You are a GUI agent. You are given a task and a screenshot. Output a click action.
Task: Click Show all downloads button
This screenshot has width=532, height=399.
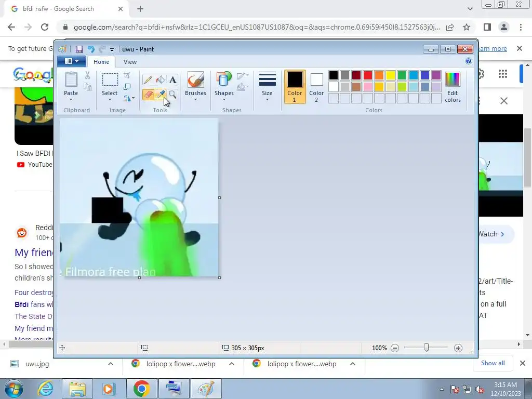click(493, 363)
